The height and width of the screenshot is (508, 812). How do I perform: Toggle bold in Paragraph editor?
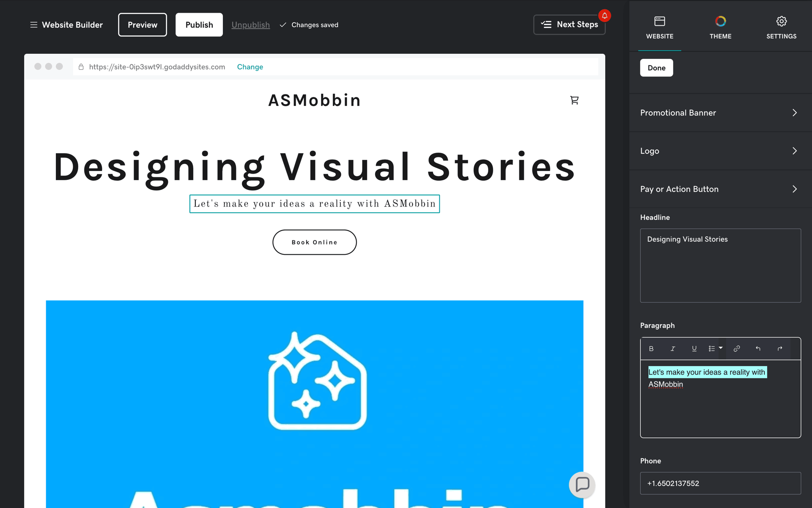651,348
